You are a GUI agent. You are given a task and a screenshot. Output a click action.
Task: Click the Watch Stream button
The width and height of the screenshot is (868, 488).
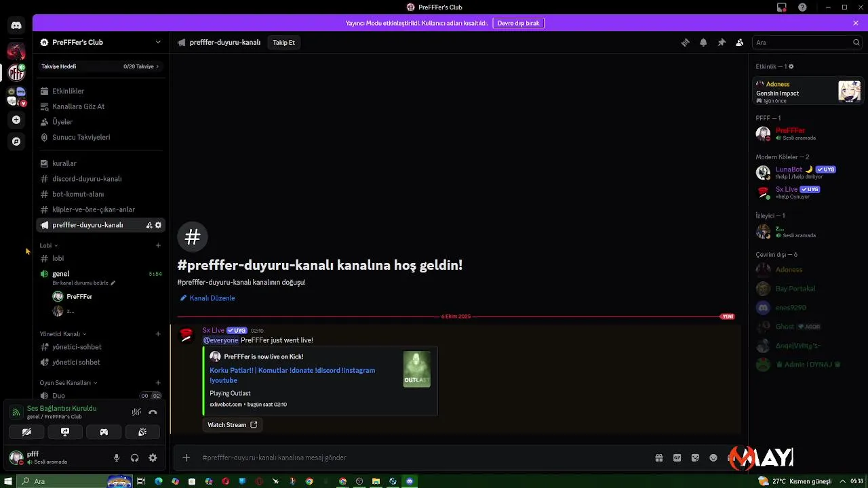pyautogui.click(x=232, y=425)
